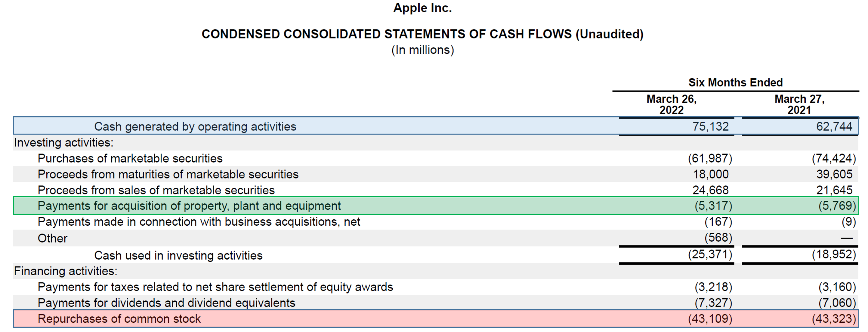This screenshot has width=868, height=332.
Task: Click 'Proceeds from sales of marketable securities'
Action: coord(156,190)
